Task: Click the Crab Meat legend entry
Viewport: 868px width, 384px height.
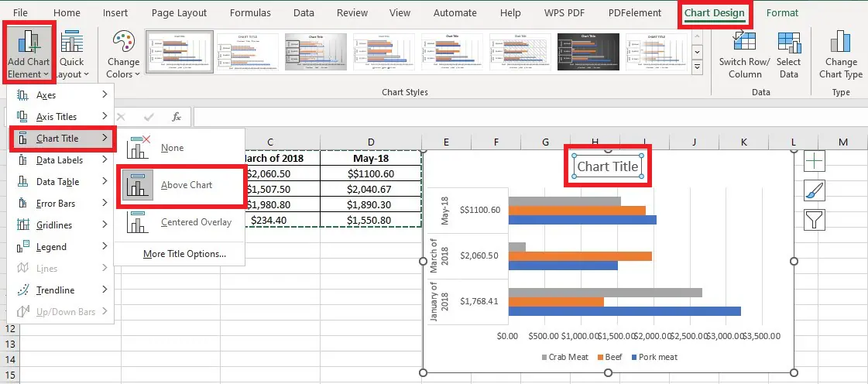Action: pyautogui.click(x=564, y=357)
